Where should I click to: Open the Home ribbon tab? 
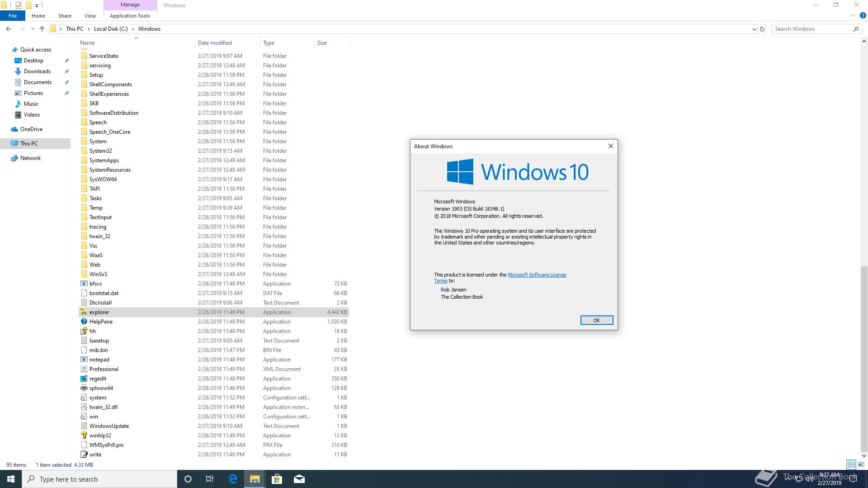(x=38, y=16)
